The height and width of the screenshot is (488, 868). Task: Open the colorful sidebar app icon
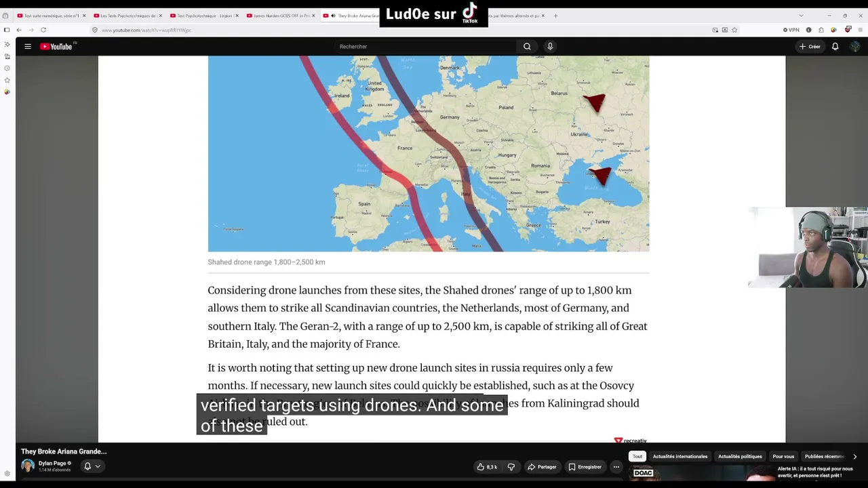7,91
